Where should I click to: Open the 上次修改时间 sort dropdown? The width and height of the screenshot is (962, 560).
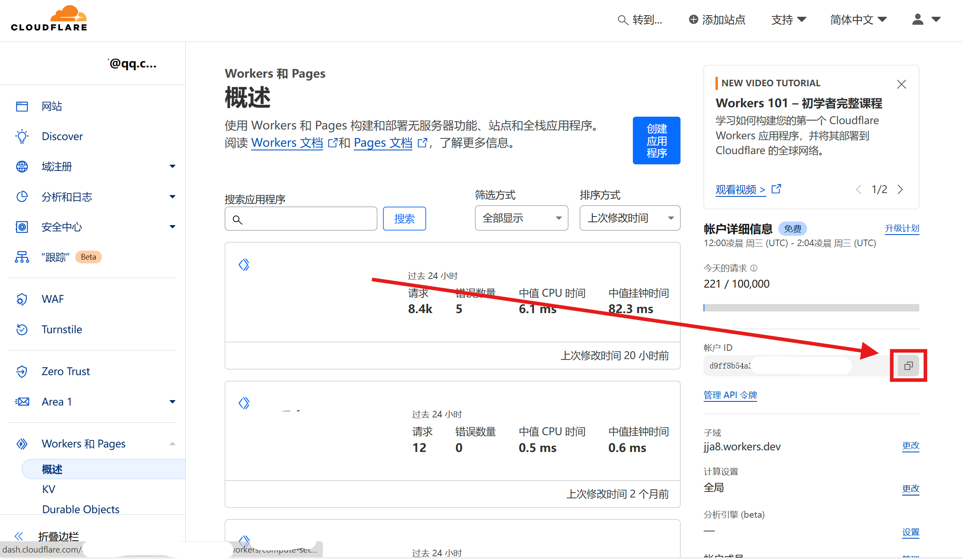point(630,218)
